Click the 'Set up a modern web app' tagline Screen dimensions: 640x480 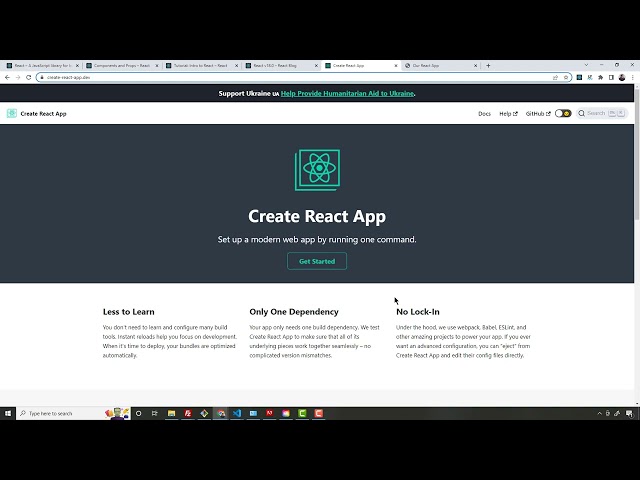[317, 239]
